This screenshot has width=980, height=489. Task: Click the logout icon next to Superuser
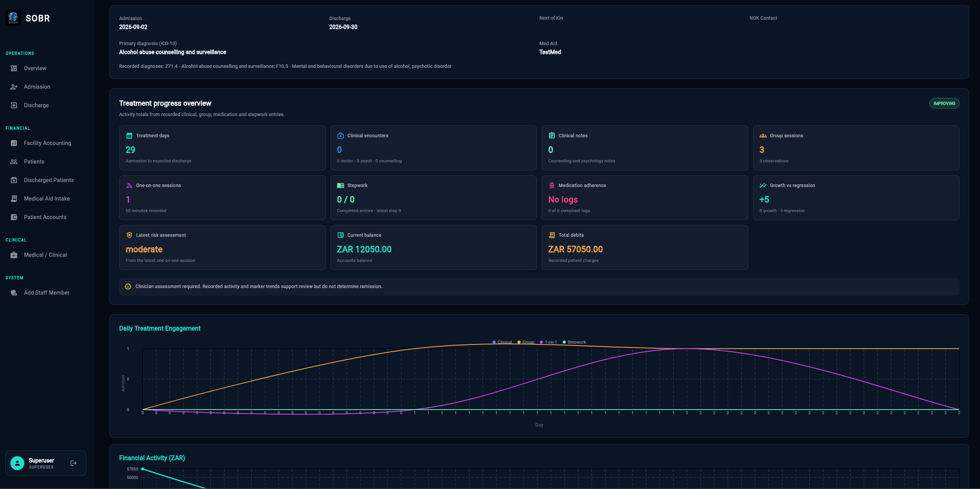(x=74, y=463)
